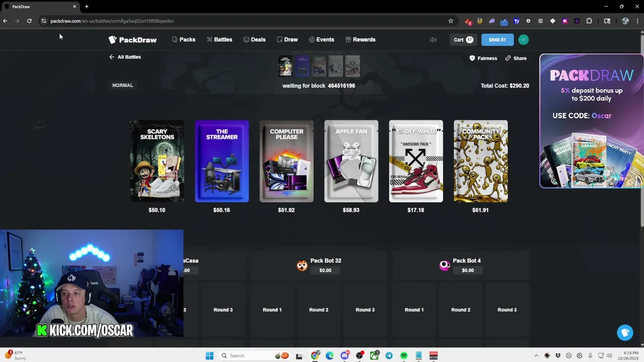Close the PackDraw browser tab
This screenshot has height=362, width=644.
click(x=74, y=7)
